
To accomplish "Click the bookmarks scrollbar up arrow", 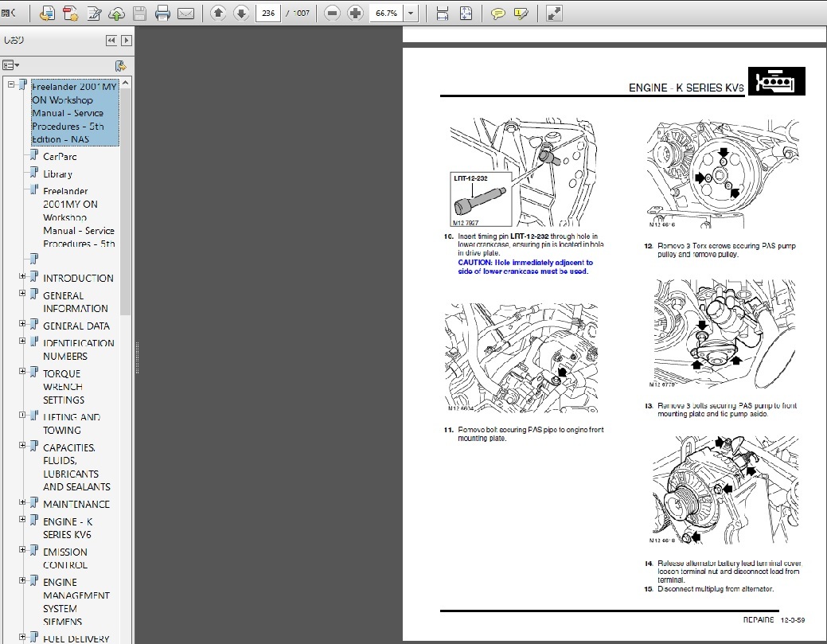I will [x=126, y=84].
